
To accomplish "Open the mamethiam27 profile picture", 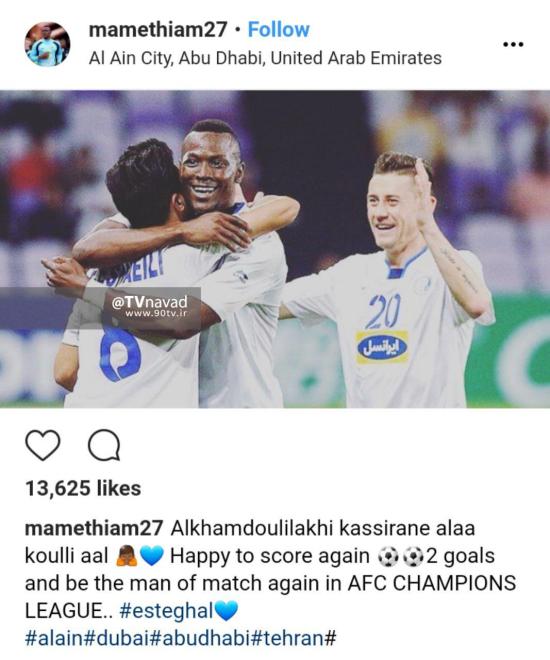I will tap(47, 44).
